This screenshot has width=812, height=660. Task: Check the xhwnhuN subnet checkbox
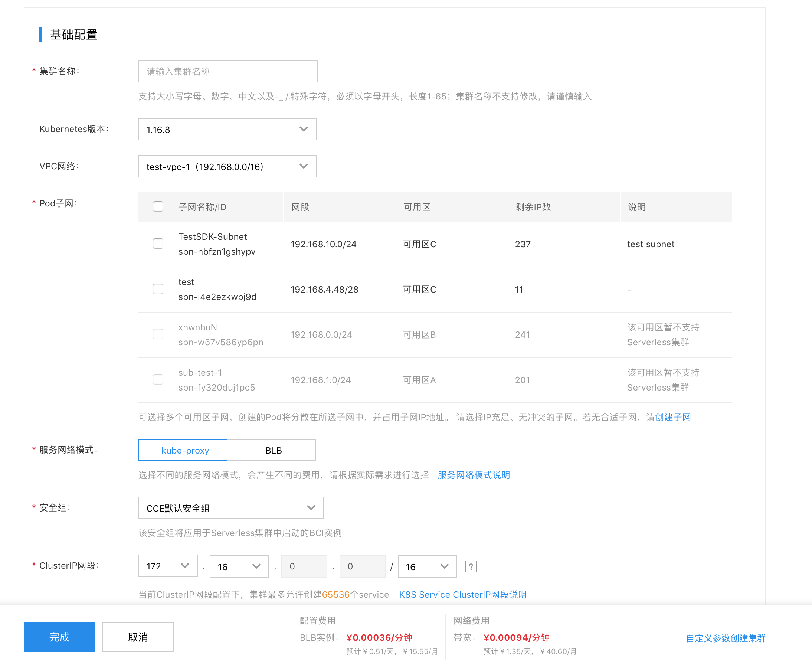158,334
